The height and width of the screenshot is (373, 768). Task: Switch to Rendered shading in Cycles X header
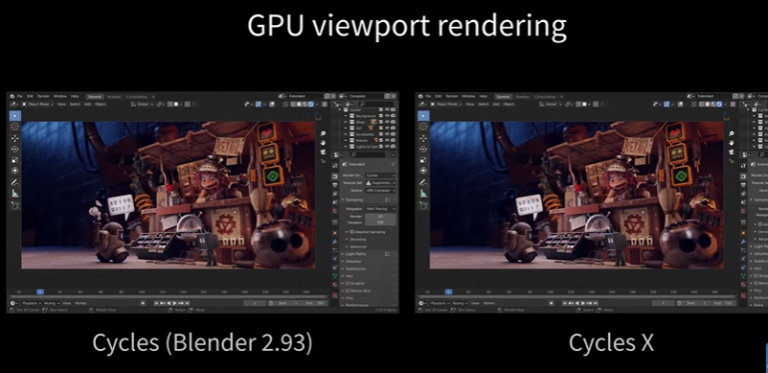tap(720, 104)
